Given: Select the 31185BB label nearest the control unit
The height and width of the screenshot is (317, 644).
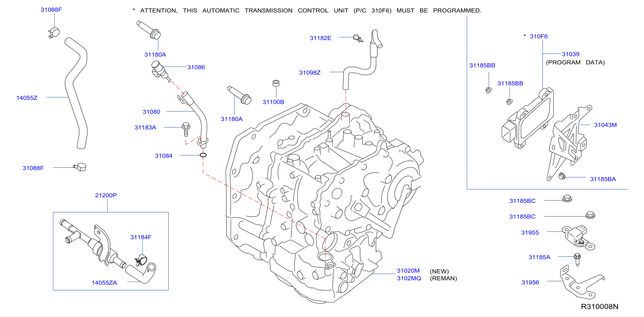Looking at the screenshot, I should [510, 83].
